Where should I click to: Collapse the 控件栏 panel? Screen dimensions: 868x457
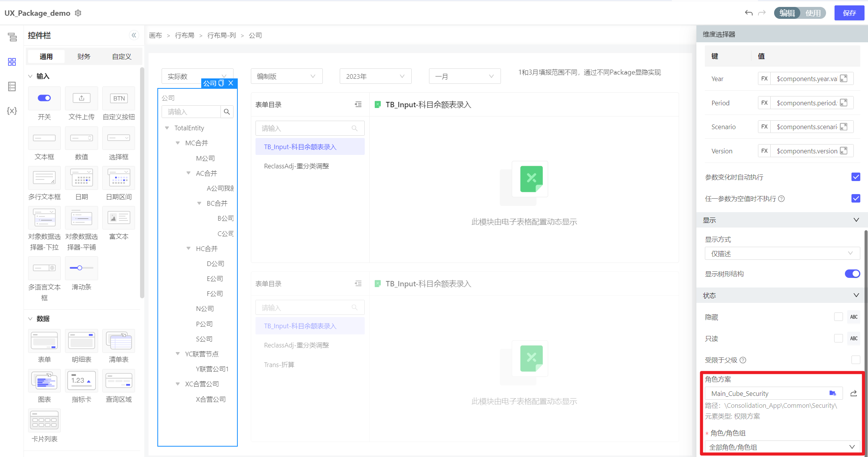(x=134, y=35)
